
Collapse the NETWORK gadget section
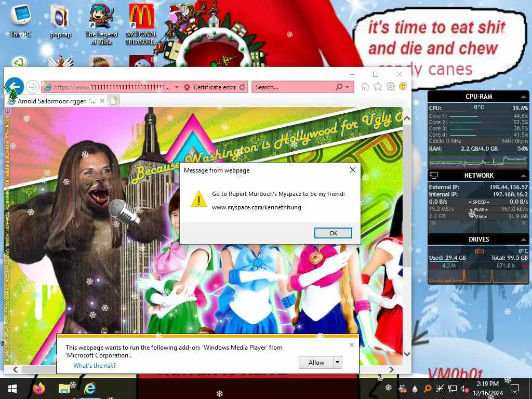point(524,176)
